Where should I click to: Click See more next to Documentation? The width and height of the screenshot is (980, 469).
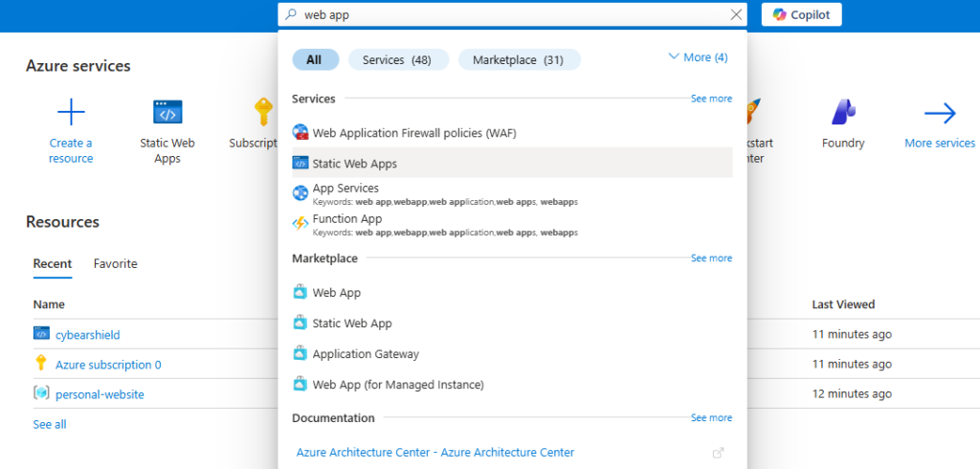(711, 418)
